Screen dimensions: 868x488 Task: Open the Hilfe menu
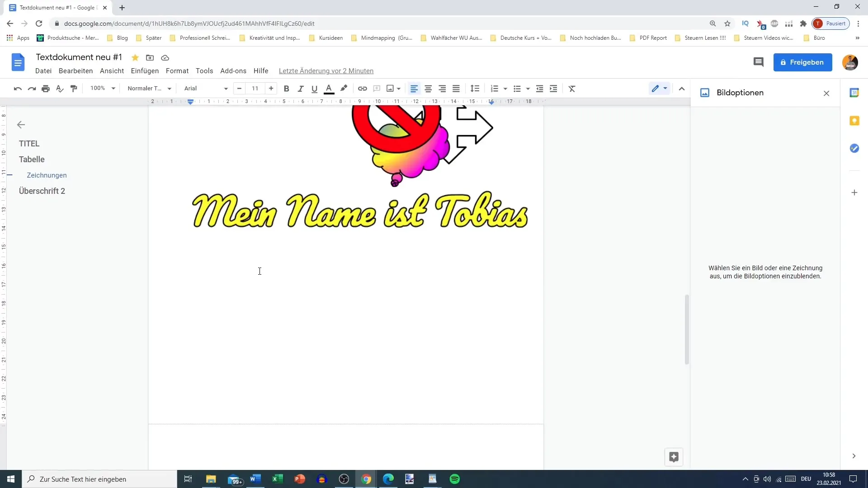pos(261,71)
